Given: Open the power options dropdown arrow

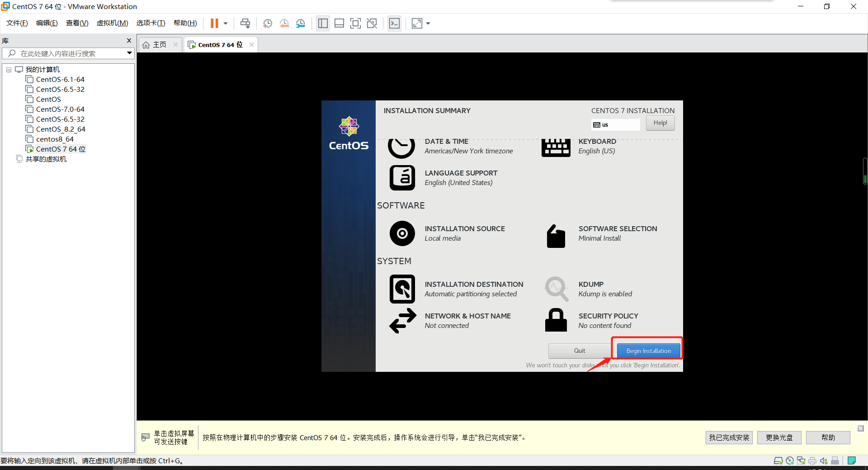Looking at the screenshot, I should 225,23.
